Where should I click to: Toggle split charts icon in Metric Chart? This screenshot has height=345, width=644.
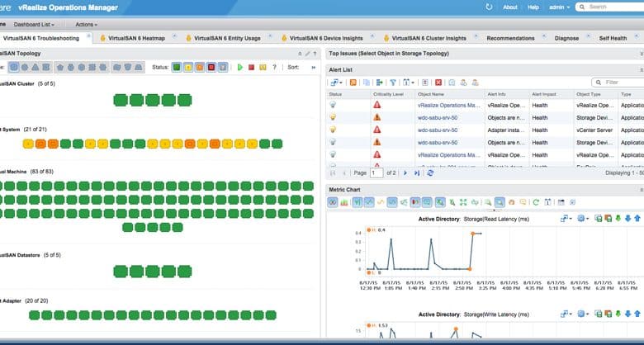pyautogui.click(x=333, y=202)
